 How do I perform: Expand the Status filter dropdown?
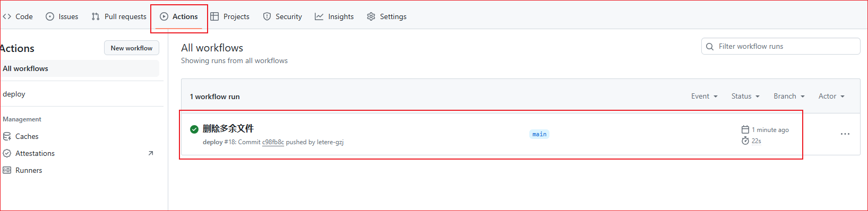tap(745, 96)
